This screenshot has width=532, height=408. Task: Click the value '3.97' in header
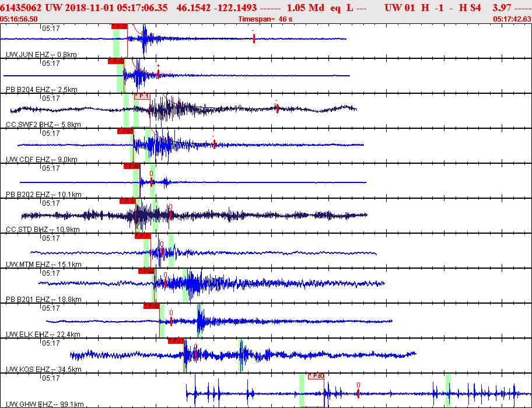(502, 8)
